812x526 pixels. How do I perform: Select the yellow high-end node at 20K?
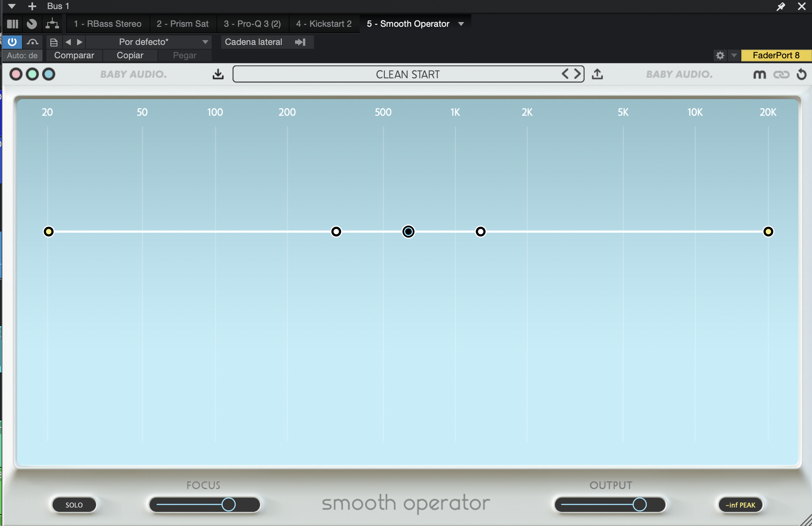(768, 232)
